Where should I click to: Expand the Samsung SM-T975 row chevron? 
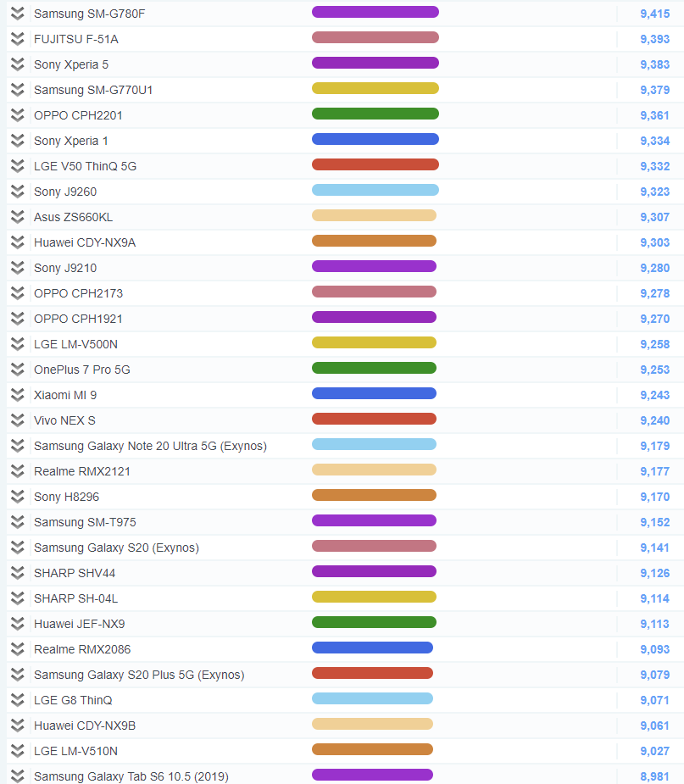click(x=18, y=522)
